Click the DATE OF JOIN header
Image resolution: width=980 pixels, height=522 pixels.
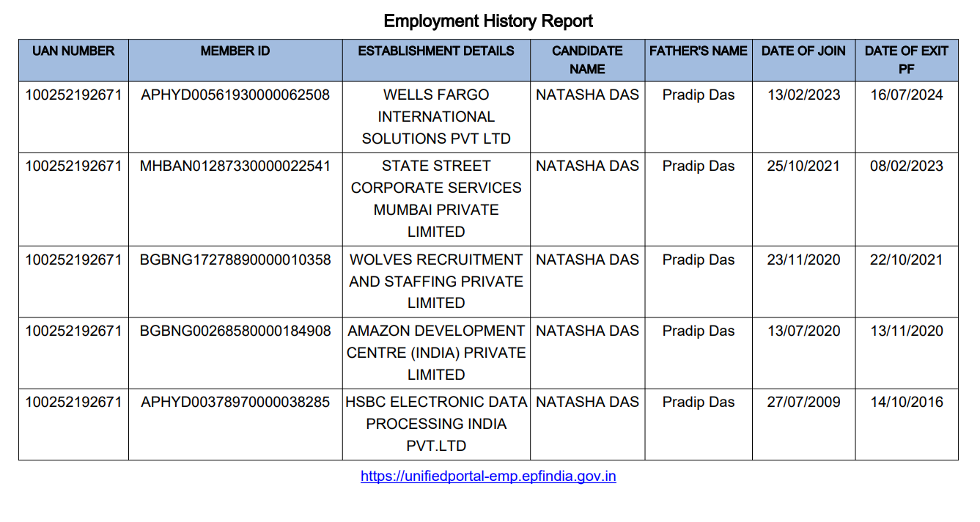pyautogui.click(x=803, y=51)
